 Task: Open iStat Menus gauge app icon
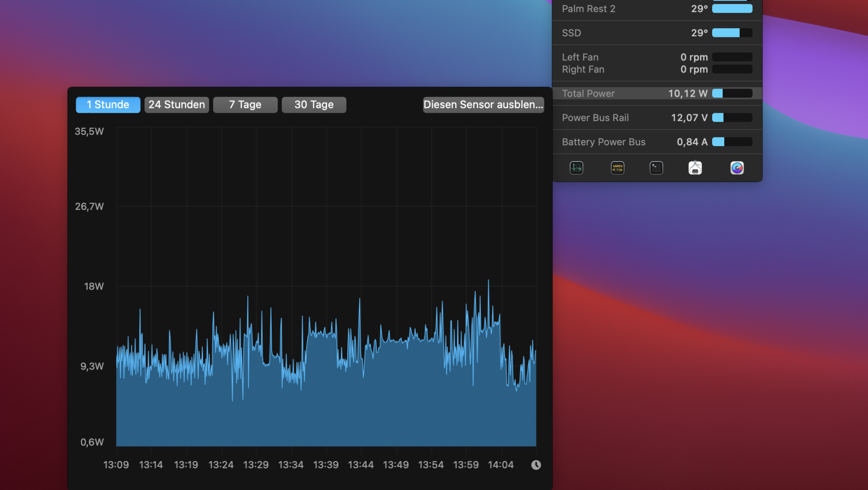737,168
